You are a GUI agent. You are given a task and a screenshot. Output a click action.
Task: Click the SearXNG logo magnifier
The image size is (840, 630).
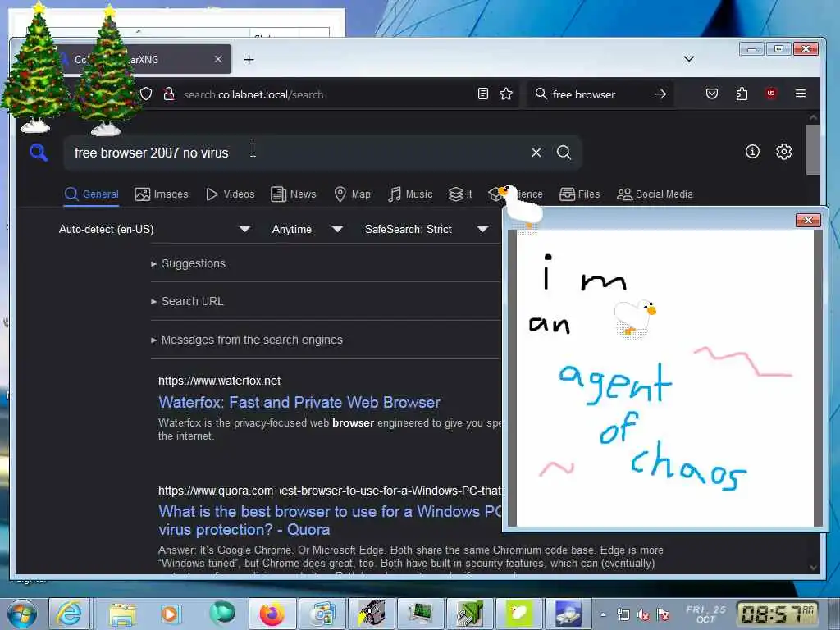pyautogui.click(x=39, y=153)
